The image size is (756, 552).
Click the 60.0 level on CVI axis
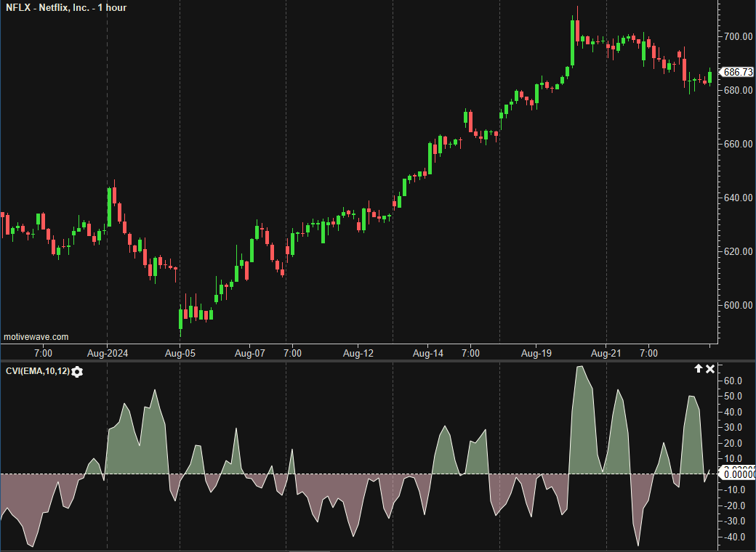pos(733,381)
